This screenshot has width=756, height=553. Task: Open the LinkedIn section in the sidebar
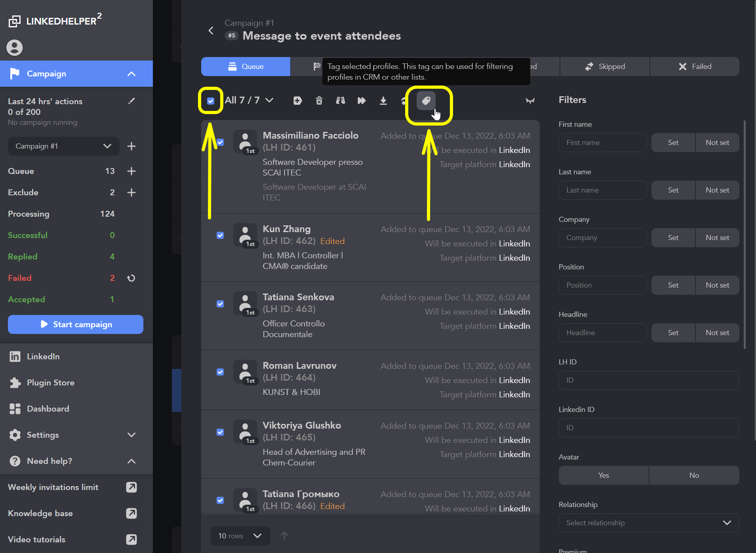43,356
